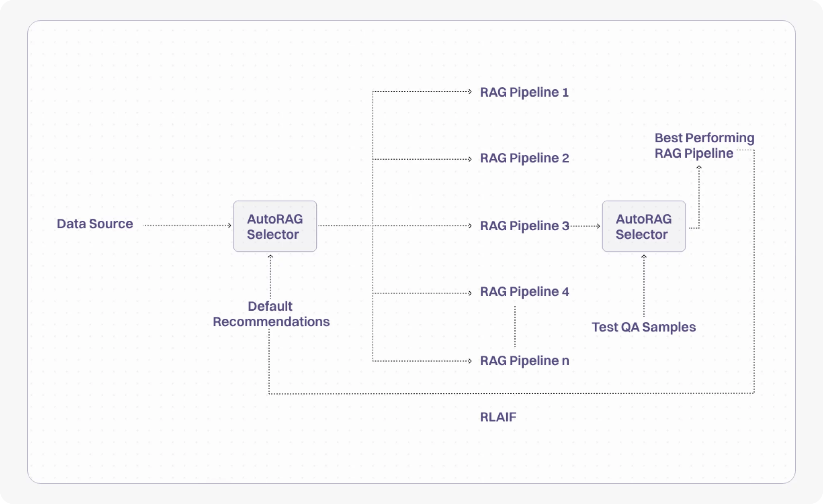Click the Data Source label

[95, 224]
